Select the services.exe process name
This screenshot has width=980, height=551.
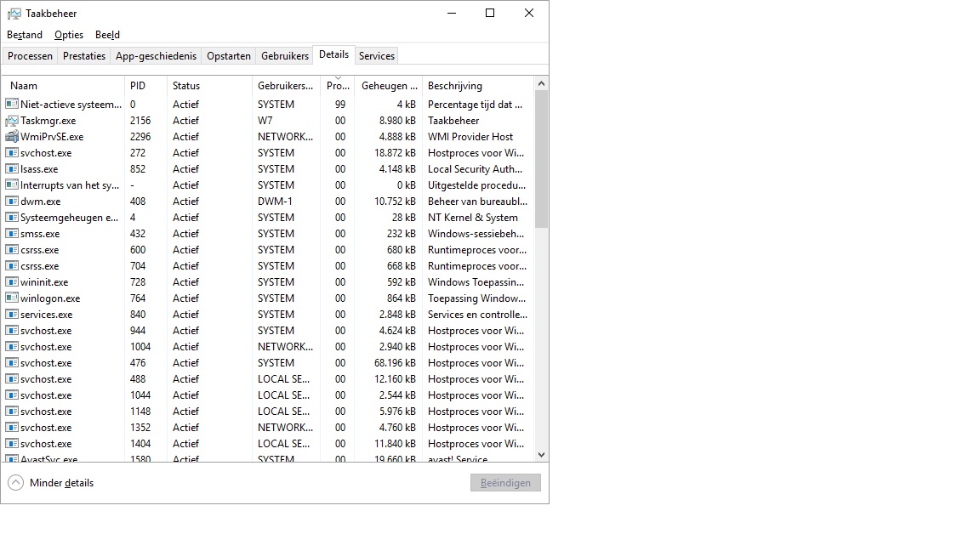(x=46, y=315)
